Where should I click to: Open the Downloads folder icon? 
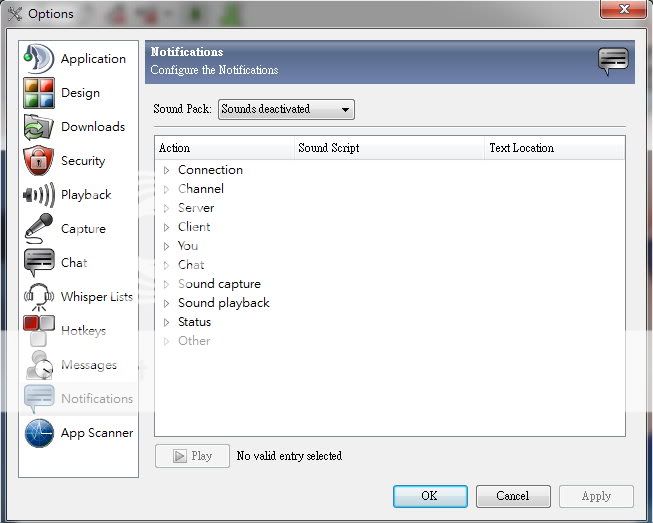[39, 127]
